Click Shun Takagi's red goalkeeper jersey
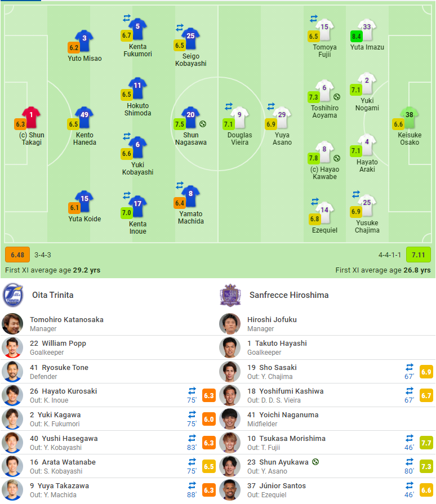The image size is (436, 504). pyautogui.click(x=32, y=117)
